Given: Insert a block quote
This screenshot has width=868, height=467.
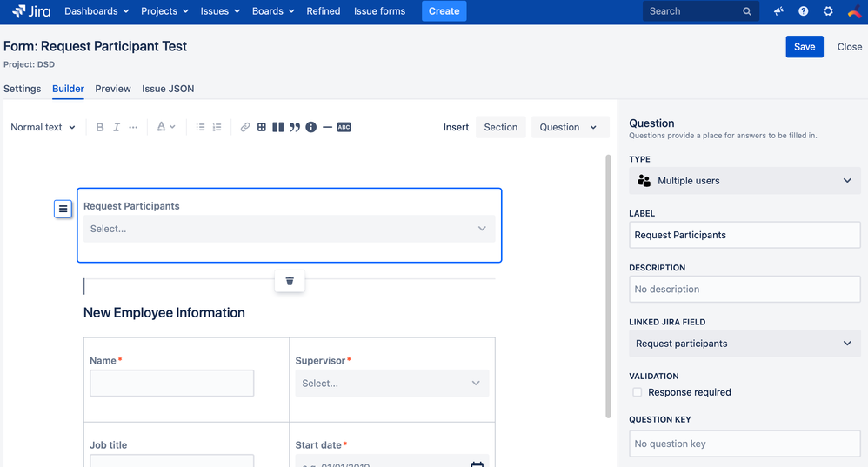Looking at the screenshot, I should (295, 127).
